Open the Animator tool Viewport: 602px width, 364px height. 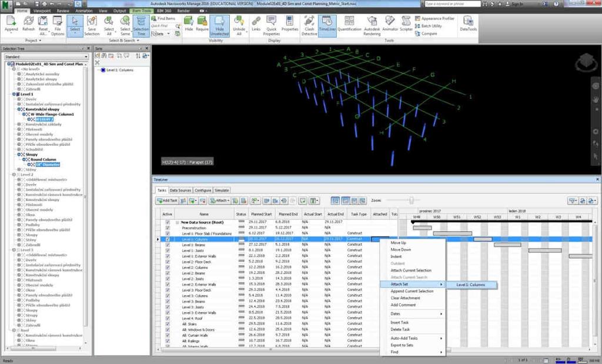pos(390,24)
